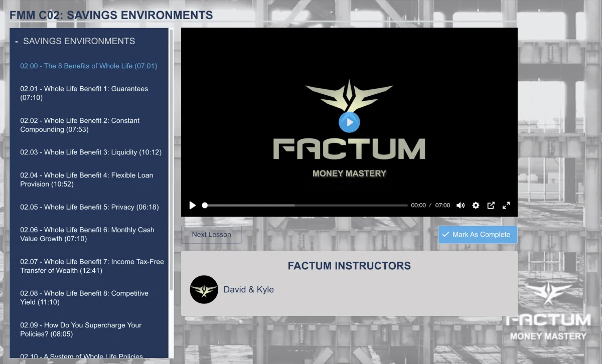
Task: Click the instructor name David & Kyle
Action: tap(249, 289)
